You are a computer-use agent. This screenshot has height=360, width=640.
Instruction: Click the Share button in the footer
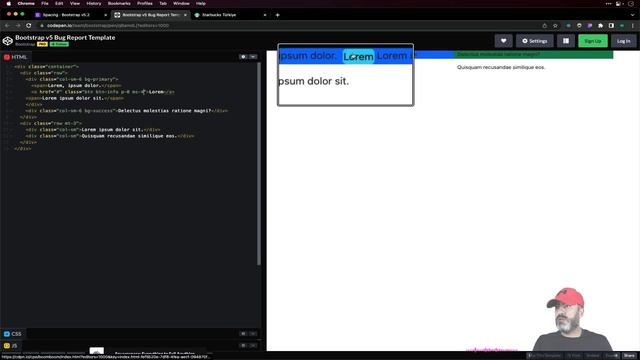click(x=629, y=356)
